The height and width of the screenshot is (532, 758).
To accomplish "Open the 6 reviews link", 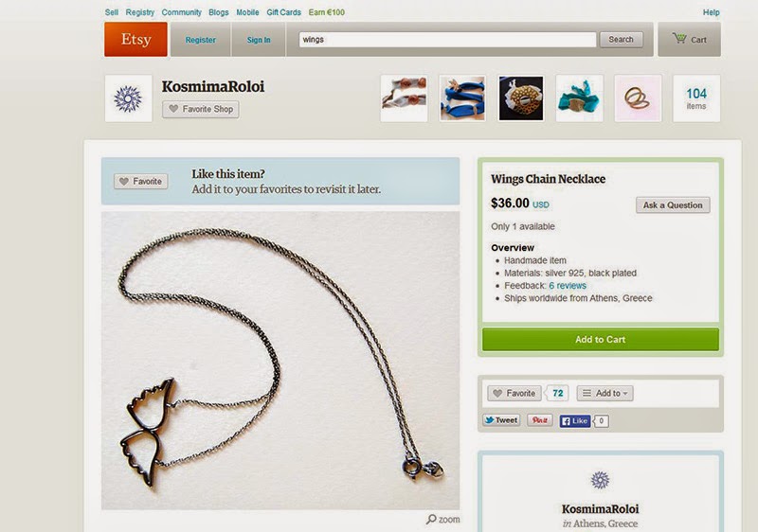I will pos(568,286).
